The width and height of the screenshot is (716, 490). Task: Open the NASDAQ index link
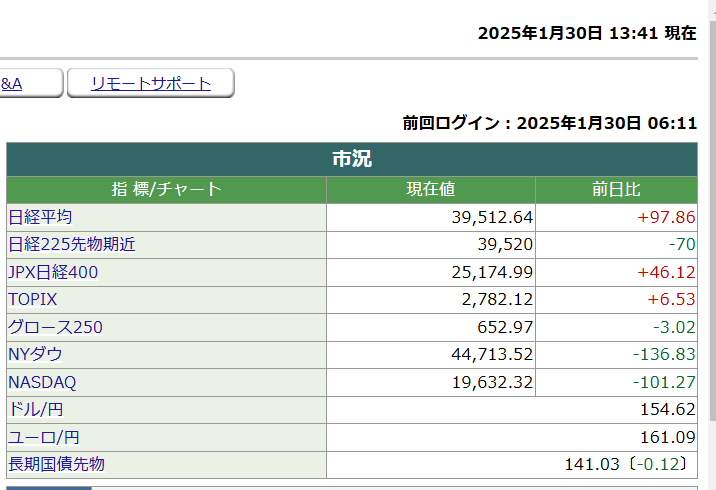(x=42, y=382)
